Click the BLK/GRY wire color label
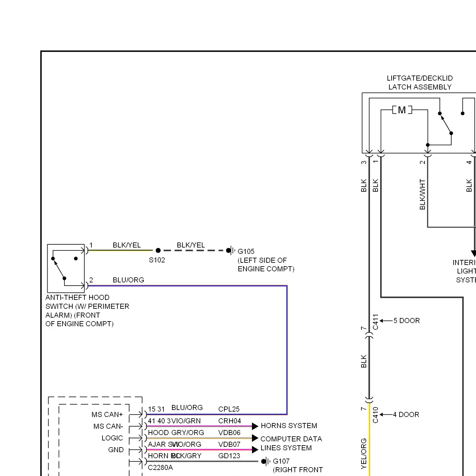This screenshot has width=476, height=476. 186,456
